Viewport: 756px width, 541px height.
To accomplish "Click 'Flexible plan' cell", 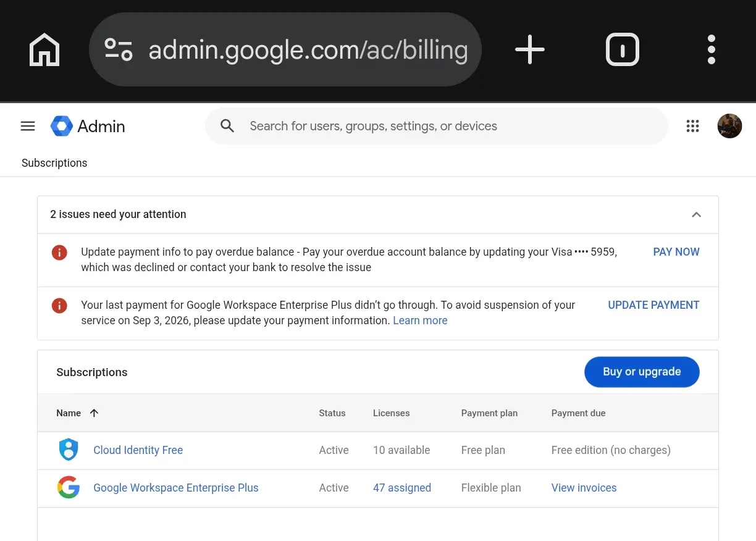I will 491,488.
